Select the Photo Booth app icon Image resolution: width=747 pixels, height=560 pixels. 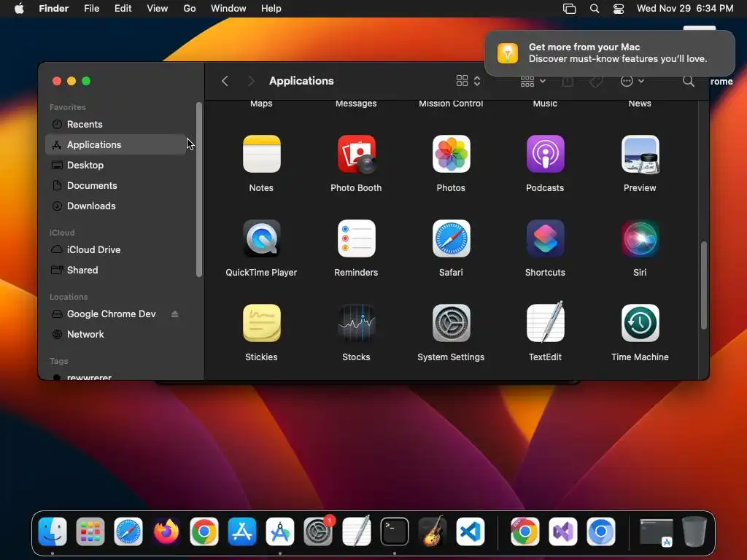[x=356, y=154]
